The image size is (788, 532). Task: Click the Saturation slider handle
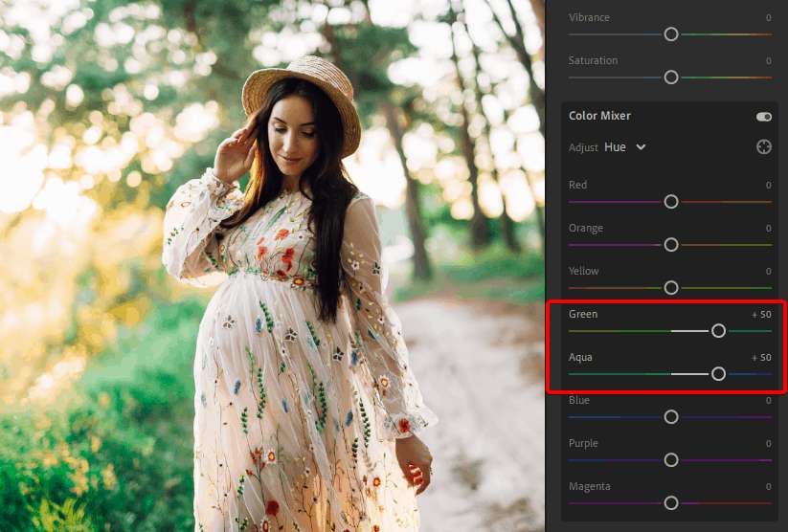(x=671, y=78)
